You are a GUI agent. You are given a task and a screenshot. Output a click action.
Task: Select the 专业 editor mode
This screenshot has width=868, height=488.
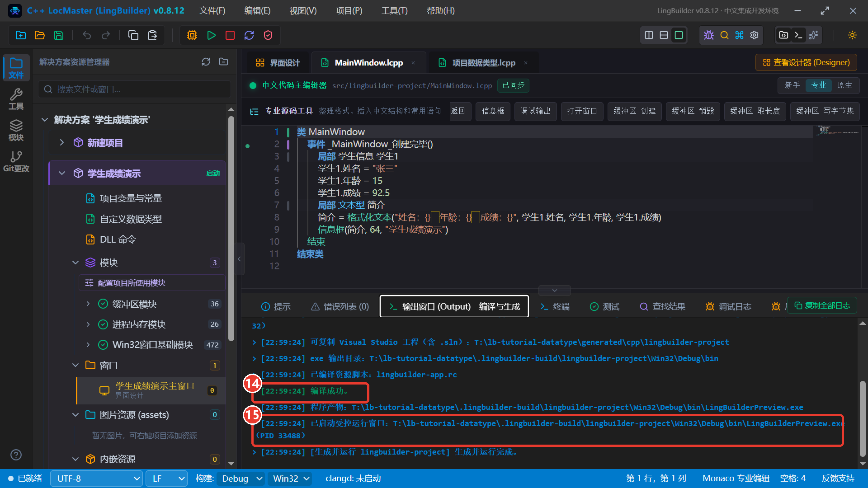click(819, 85)
